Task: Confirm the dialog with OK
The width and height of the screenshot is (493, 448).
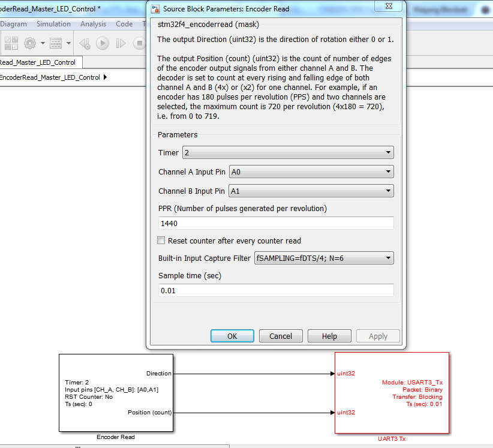Action: click(232, 336)
